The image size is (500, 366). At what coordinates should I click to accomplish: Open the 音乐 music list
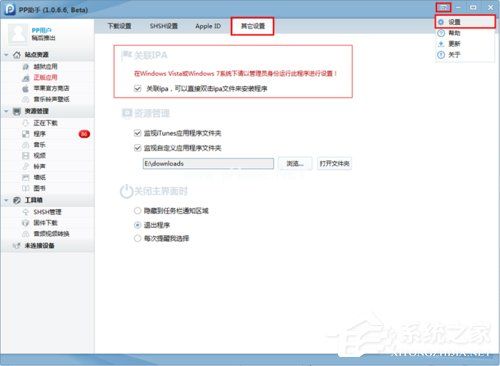[x=39, y=145]
